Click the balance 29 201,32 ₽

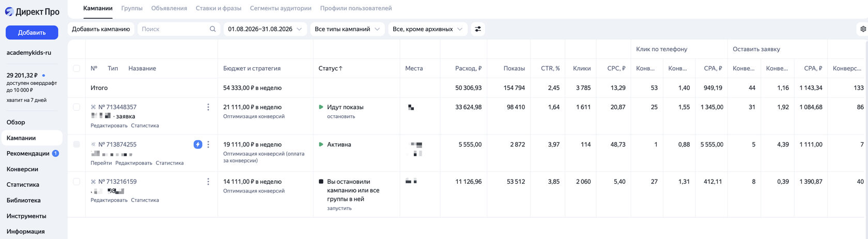(x=22, y=76)
